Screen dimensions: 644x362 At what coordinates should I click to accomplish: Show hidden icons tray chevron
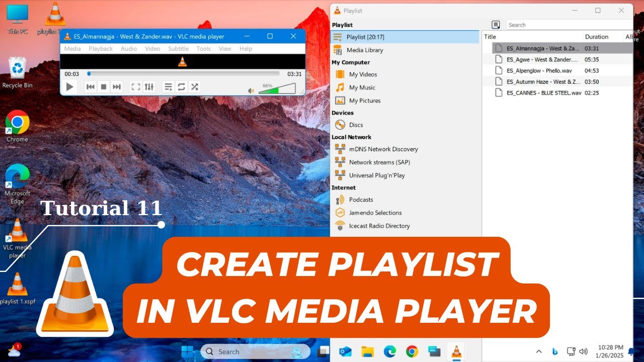point(539,351)
